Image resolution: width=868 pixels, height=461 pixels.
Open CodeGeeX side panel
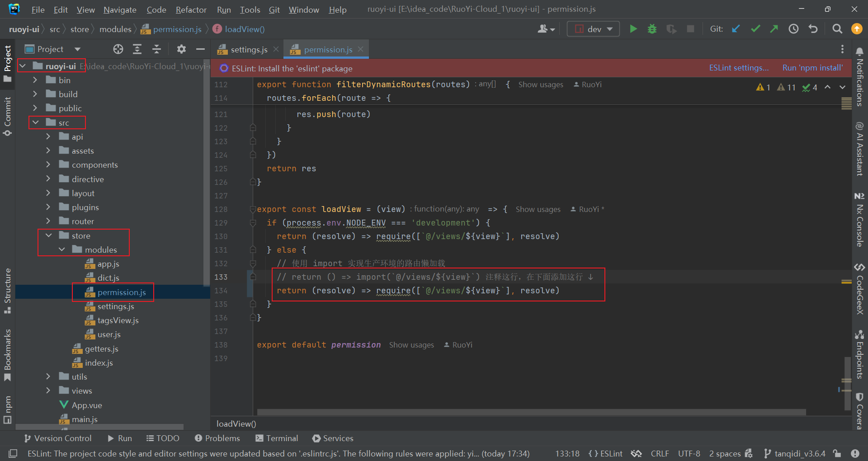click(859, 289)
